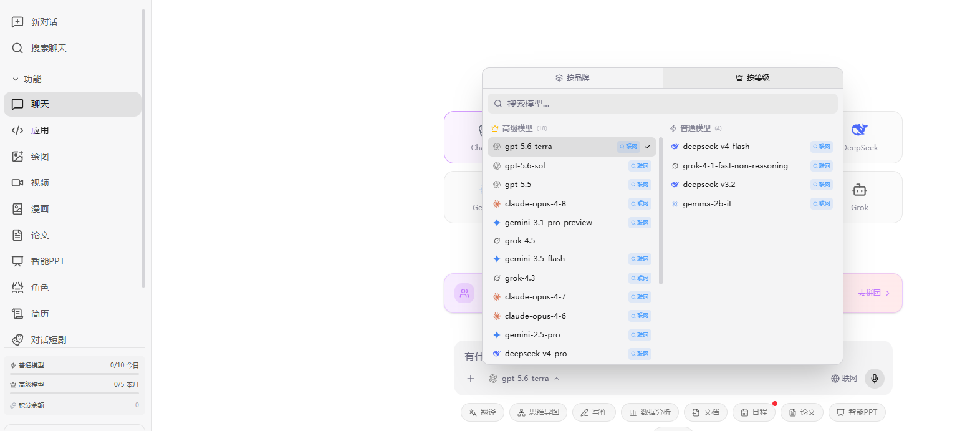Select the gpt-5.5 model
The width and height of the screenshot is (980, 431).
[x=572, y=185]
